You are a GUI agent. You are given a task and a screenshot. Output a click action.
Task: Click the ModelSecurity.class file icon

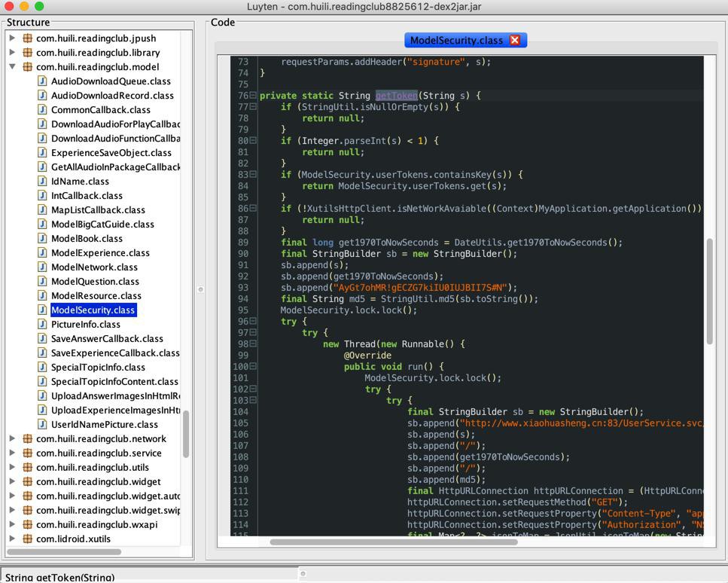43,310
